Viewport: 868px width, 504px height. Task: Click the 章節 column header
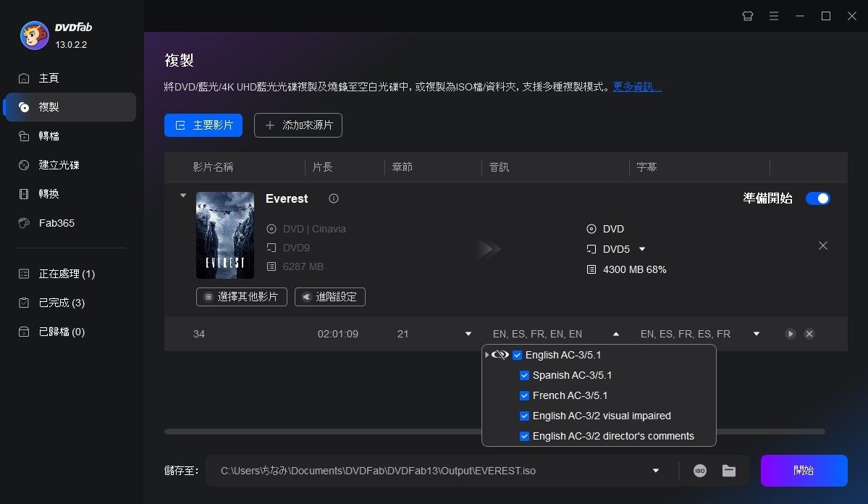[403, 167]
